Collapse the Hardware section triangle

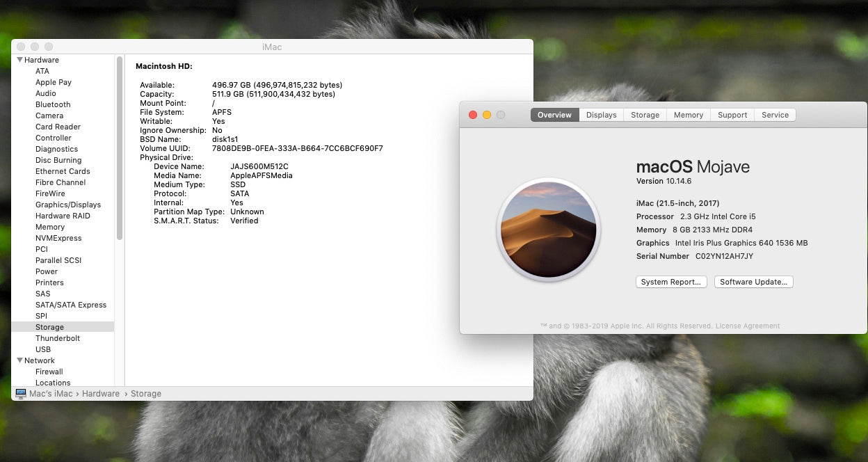pyautogui.click(x=19, y=60)
